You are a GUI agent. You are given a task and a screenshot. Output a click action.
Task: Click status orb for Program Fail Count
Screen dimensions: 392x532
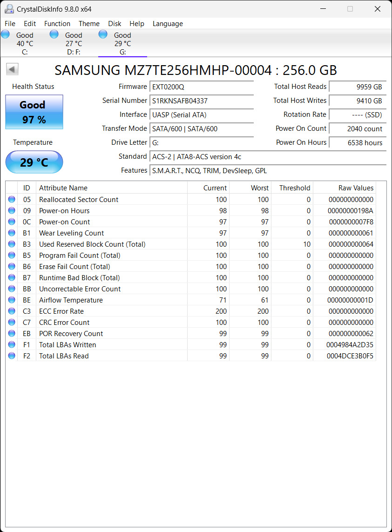[12, 255]
